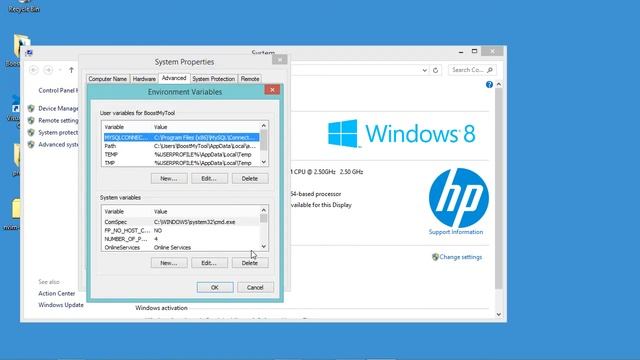The height and width of the screenshot is (360, 640).
Task: Click the shield icon next to Advanced system settings
Action: click(31, 144)
